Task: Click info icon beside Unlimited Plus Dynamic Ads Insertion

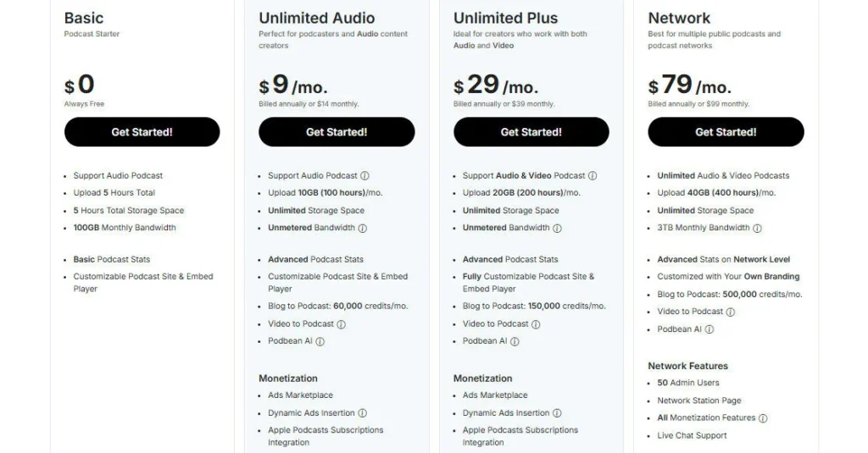Action: [557, 413]
